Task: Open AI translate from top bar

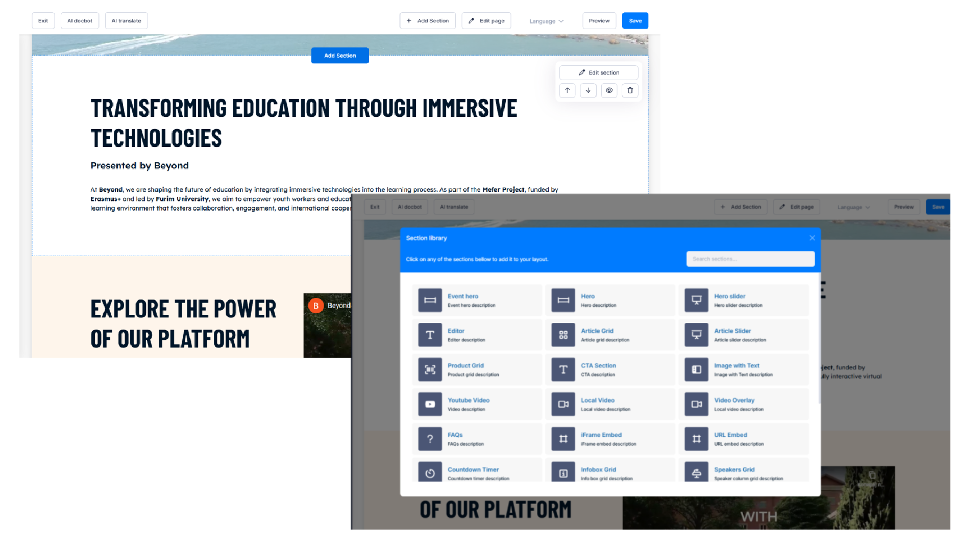Action: point(126,21)
